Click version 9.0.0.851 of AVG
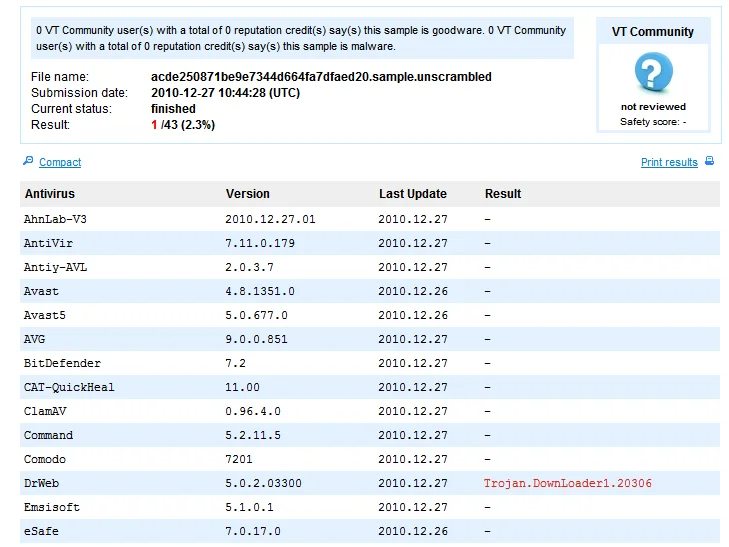Viewport: 729px width, 547px height. (257, 339)
